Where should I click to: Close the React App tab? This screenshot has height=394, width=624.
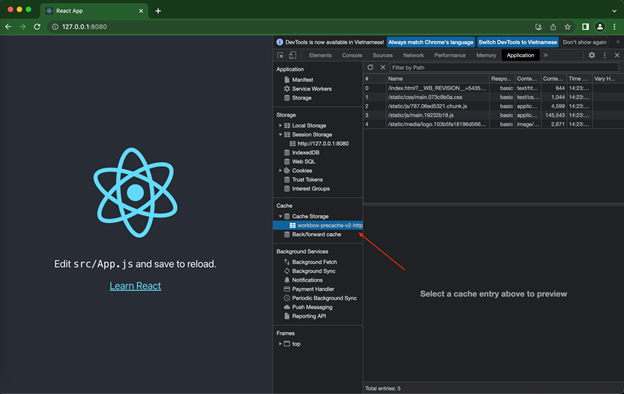[141, 11]
